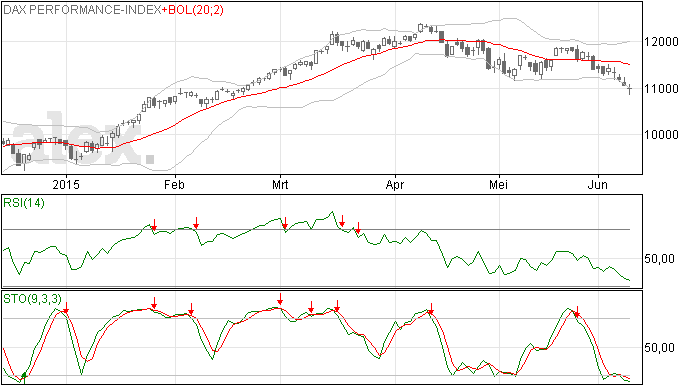Click the 12000 price axis label
Viewport: 690px width, 387px height.
[661, 42]
